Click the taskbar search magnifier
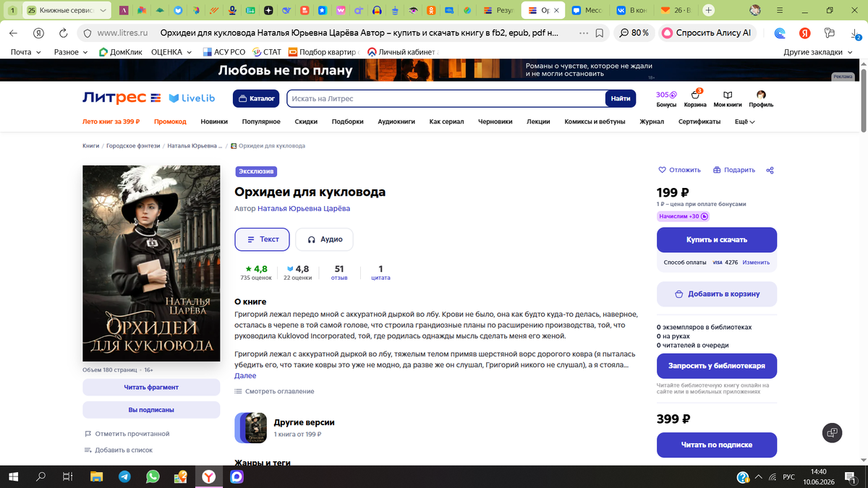 pyautogui.click(x=41, y=476)
